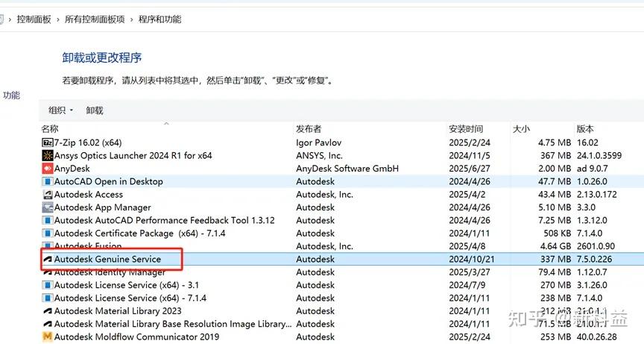Click the 7.5.0.226 version cell
Screen dimensions: 644x344
click(594, 260)
